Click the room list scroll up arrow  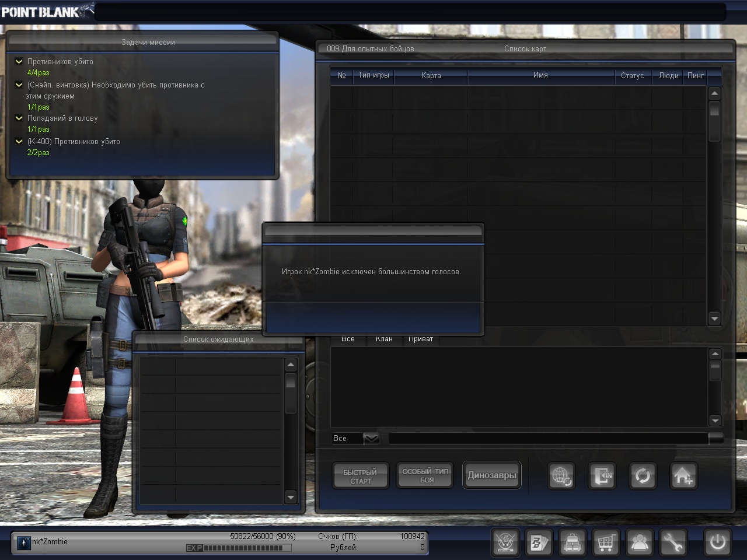pos(714,93)
